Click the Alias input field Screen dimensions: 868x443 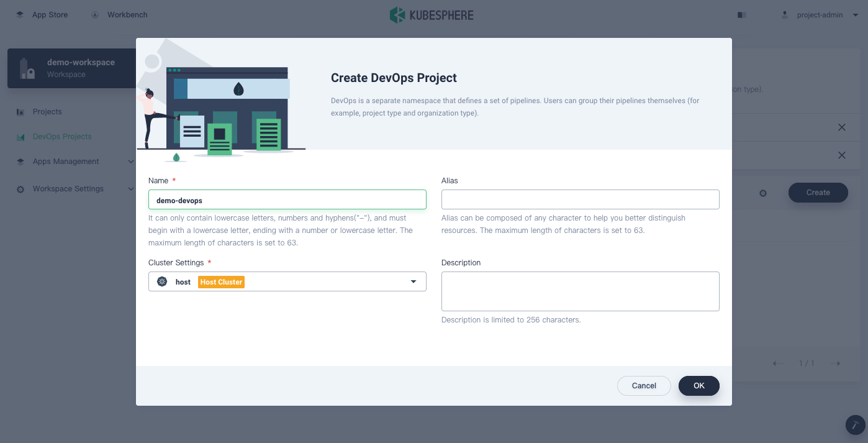580,199
